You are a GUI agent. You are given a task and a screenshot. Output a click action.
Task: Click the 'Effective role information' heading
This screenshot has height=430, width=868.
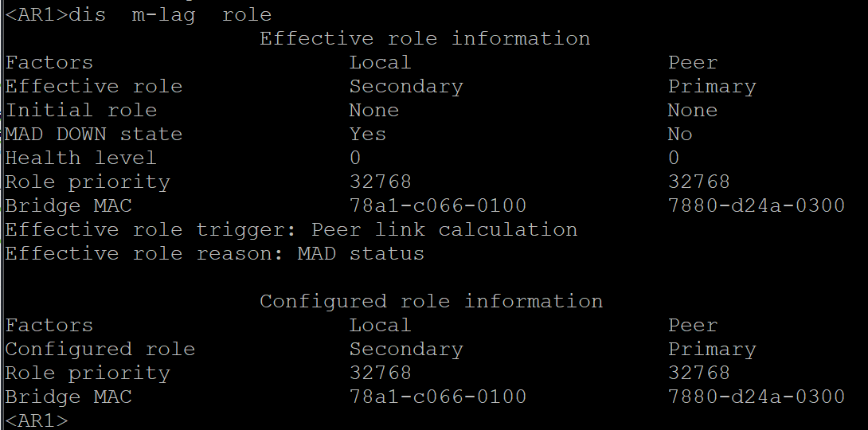pyautogui.click(x=424, y=39)
